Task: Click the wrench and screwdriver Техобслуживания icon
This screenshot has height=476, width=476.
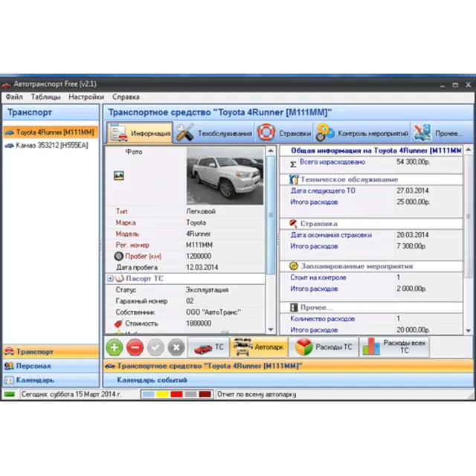Action: pos(185,132)
